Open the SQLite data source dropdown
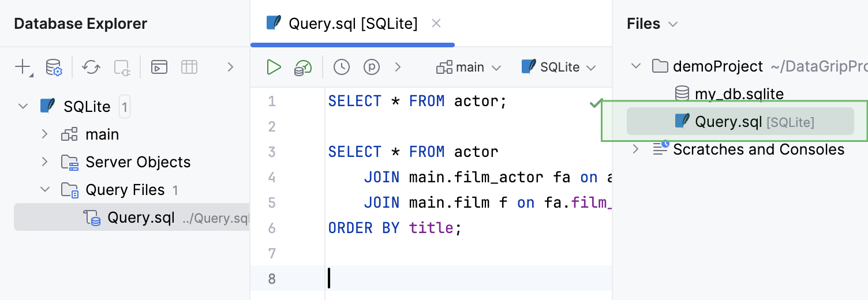This screenshot has height=300, width=868. click(x=559, y=67)
